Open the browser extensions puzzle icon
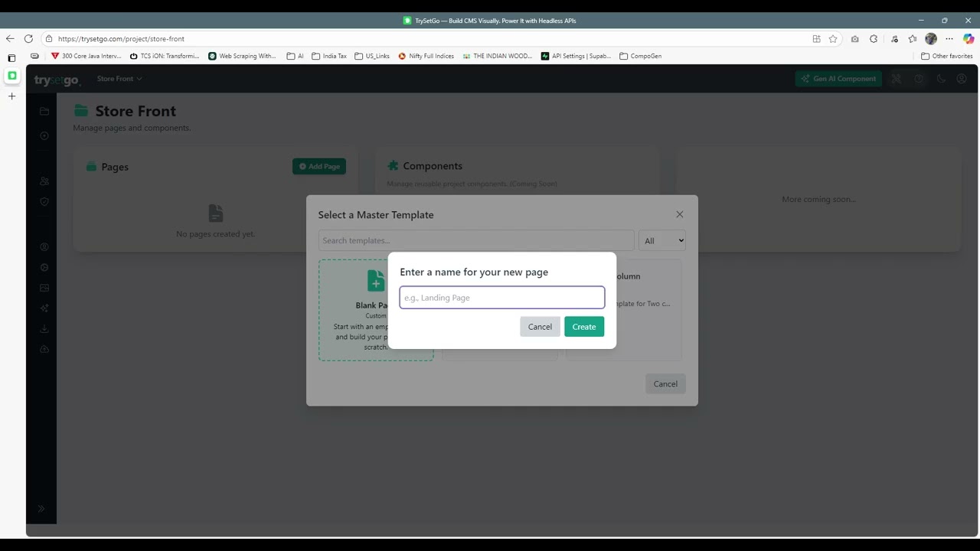 (874, 38)
